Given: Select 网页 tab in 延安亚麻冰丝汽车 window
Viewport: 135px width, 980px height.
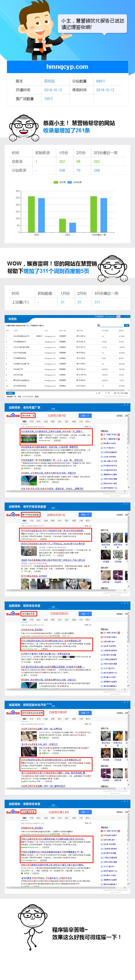Looking at the screenshot, I should click(x=24, y=719).
